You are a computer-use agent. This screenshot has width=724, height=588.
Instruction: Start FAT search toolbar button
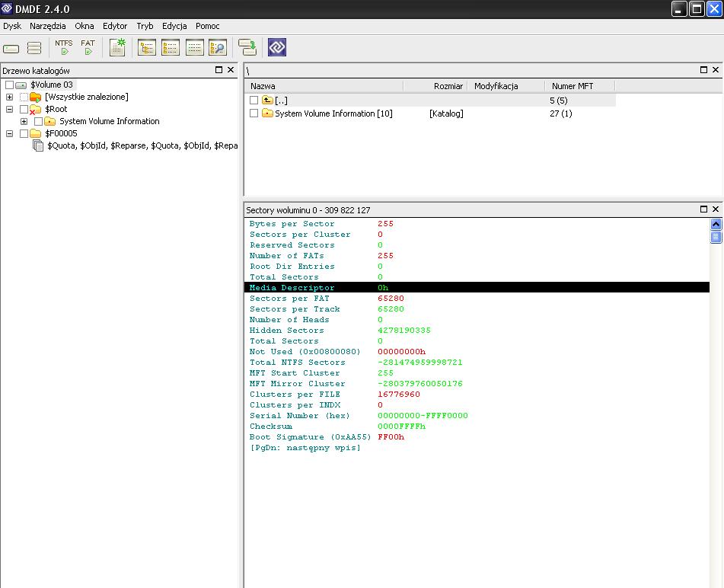click(88, 47)
